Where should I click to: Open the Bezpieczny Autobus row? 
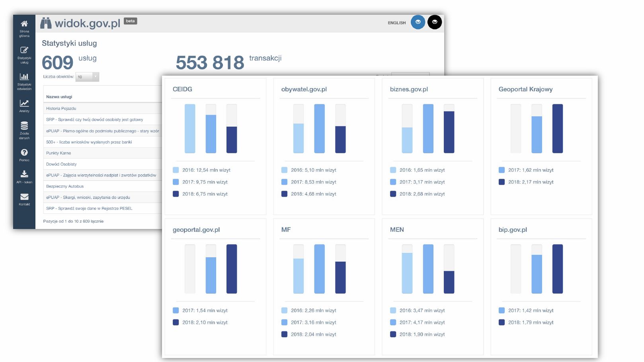click(x=103, y=186)
